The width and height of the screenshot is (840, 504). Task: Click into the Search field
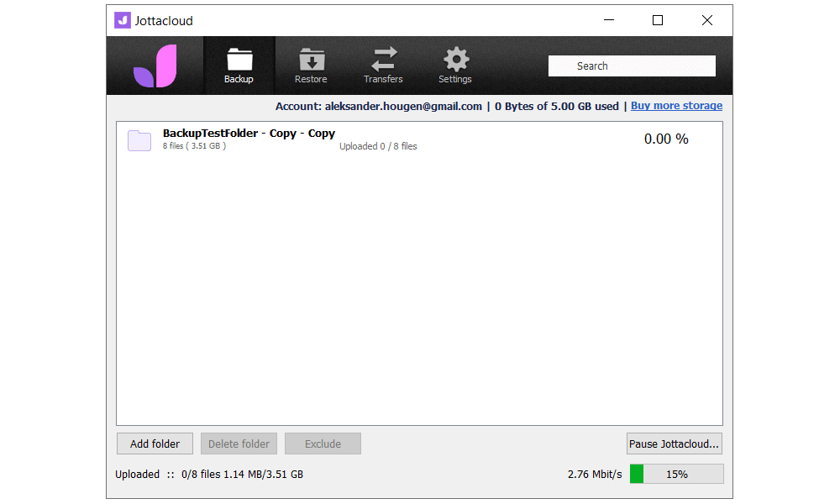[x=632, y=66]
